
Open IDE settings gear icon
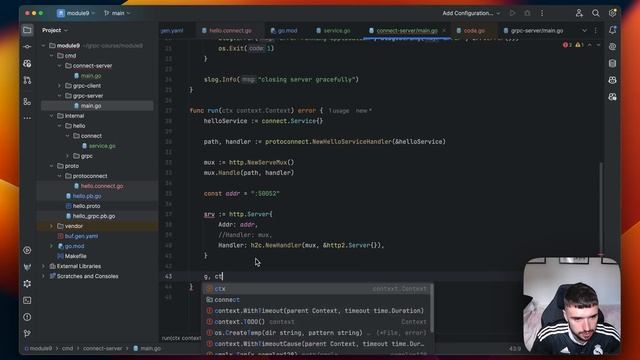click(x=612, y=13)
